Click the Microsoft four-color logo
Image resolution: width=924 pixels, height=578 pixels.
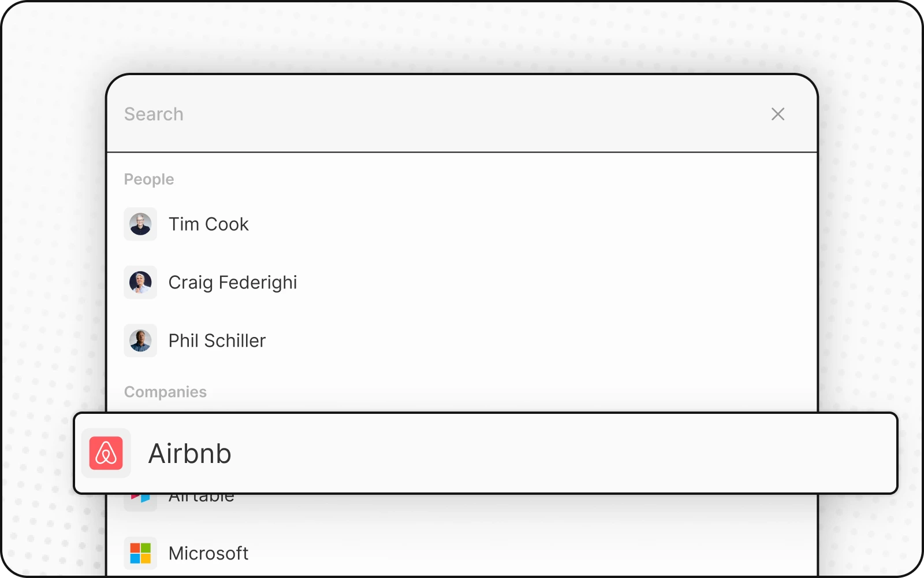140,553
